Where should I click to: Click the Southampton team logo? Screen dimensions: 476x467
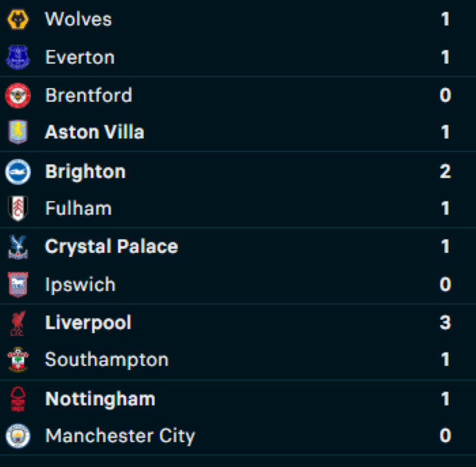(x=17, y=360)
